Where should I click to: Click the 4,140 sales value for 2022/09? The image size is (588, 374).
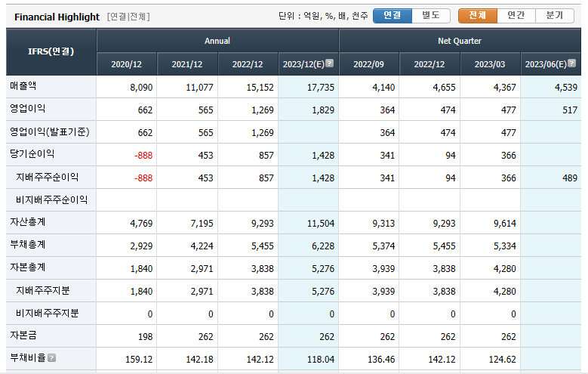383,88
